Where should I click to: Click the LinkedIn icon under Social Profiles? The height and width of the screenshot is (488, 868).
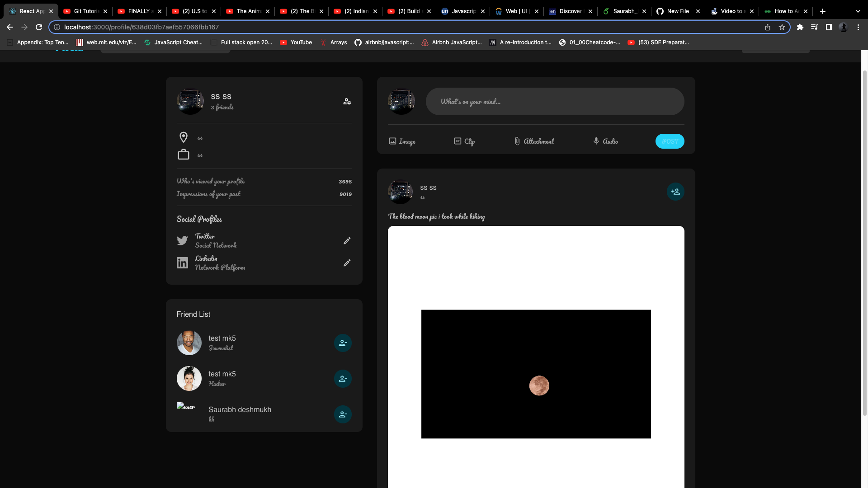point(183,263)
